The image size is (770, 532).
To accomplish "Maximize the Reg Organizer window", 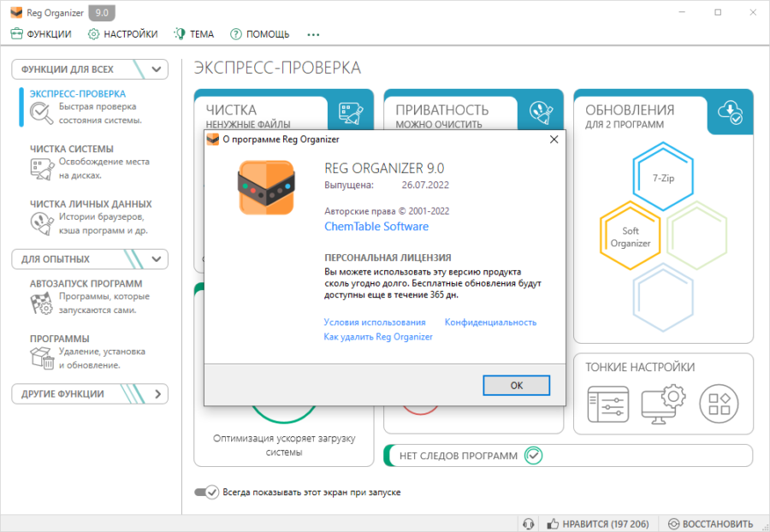I will (x=718, y=12).
